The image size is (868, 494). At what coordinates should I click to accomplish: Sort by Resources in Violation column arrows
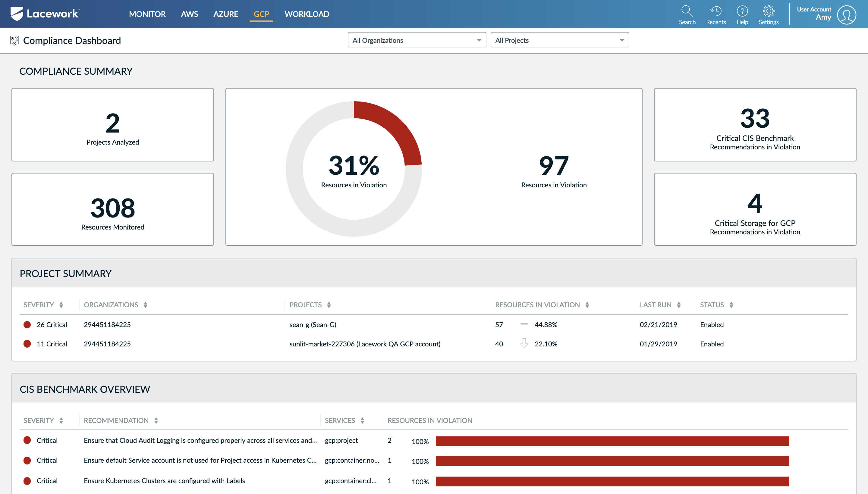click(x=587, y=305)
